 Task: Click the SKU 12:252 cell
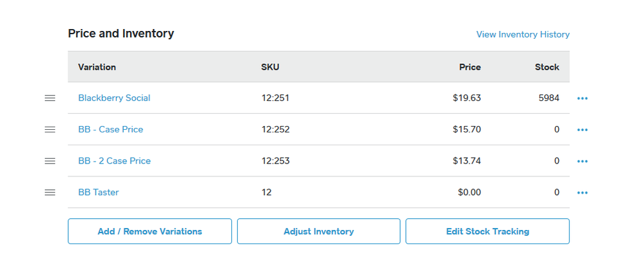(x=275, y=129)
